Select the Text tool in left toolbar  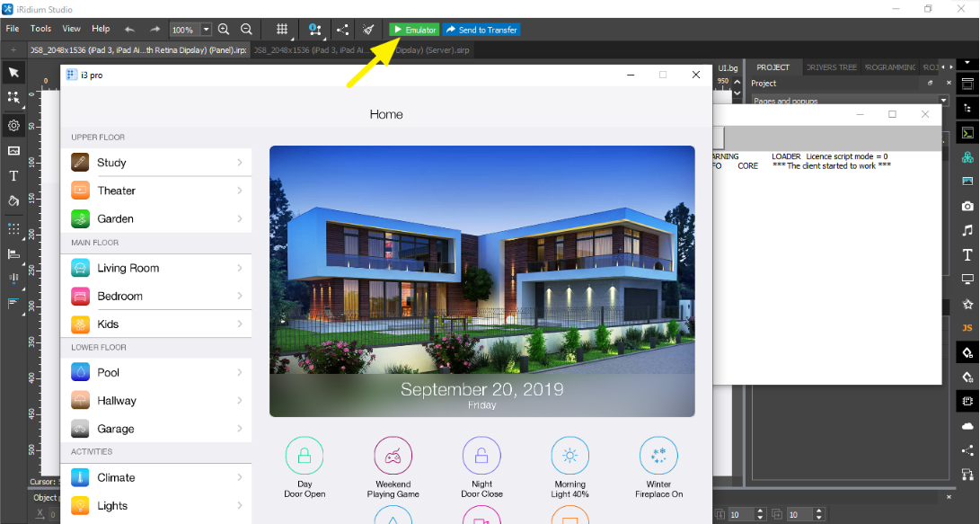pyautogui.click(x=13, y=175)
